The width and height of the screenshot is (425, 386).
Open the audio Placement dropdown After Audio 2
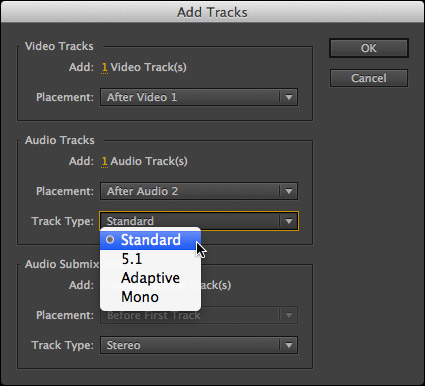click(199, 191)
